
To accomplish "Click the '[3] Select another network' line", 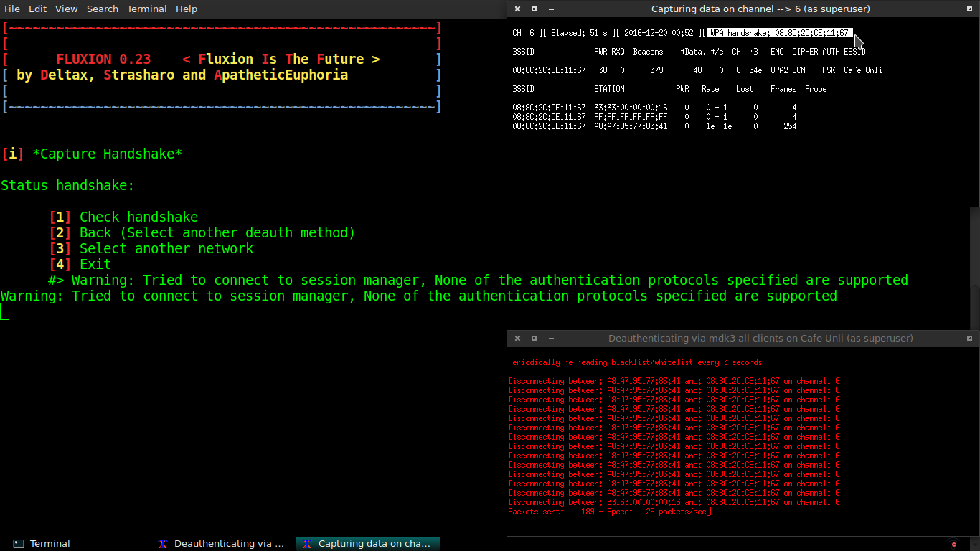I will 151,248.
